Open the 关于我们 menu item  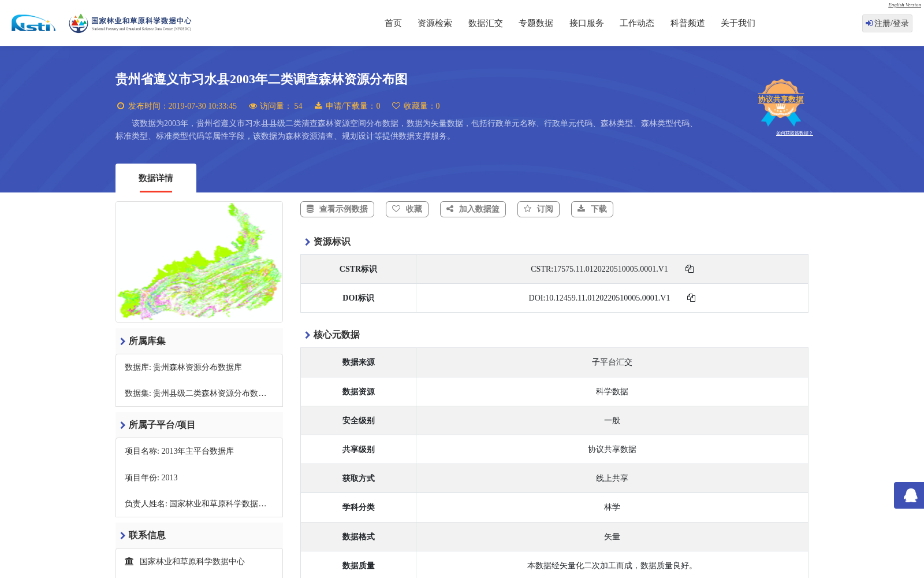tap(738, 23)
